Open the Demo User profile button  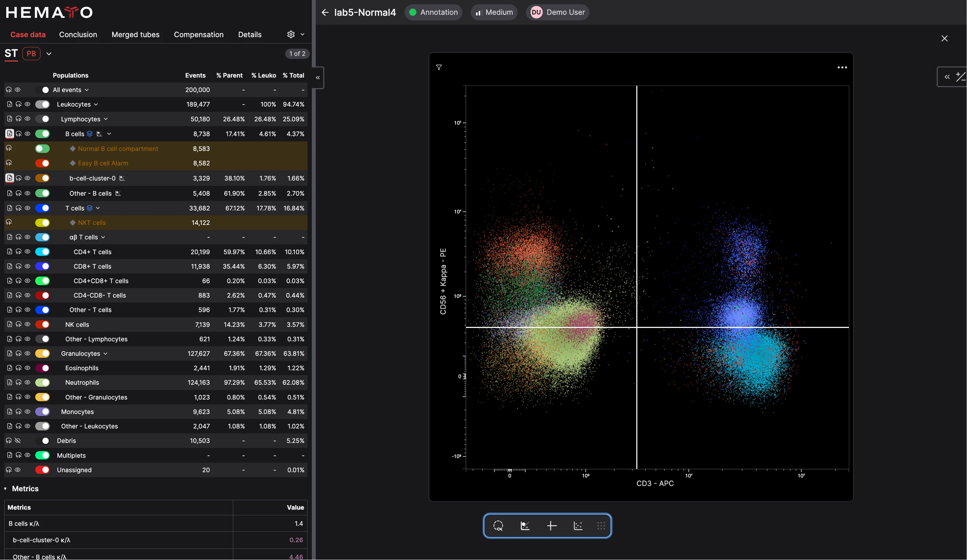click(x=558, y=12)
